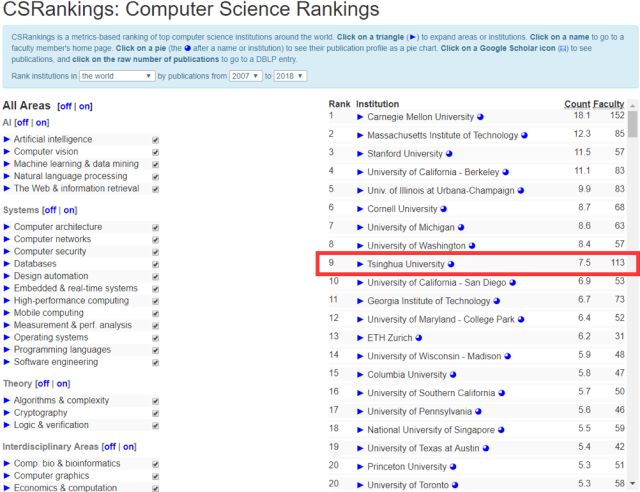This screenshot has width=640, height=492.
Task: Open Cornell University pie chart icon
Action: point(444,209)
